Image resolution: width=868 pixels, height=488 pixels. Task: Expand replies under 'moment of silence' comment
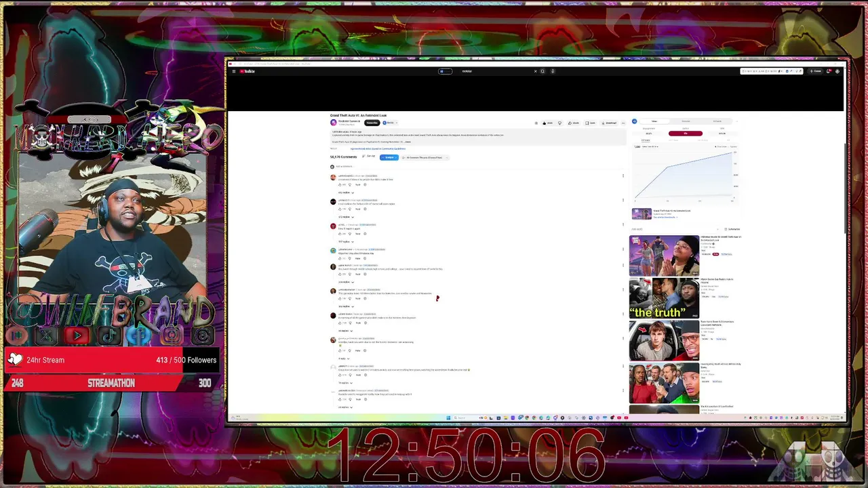click(346, 192)
